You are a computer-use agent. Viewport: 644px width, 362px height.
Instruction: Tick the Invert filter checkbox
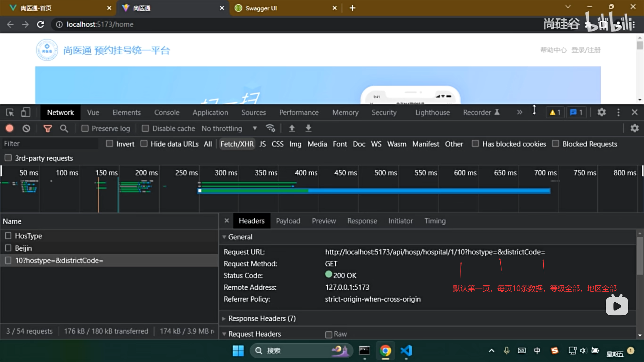[x=109, y=144]
